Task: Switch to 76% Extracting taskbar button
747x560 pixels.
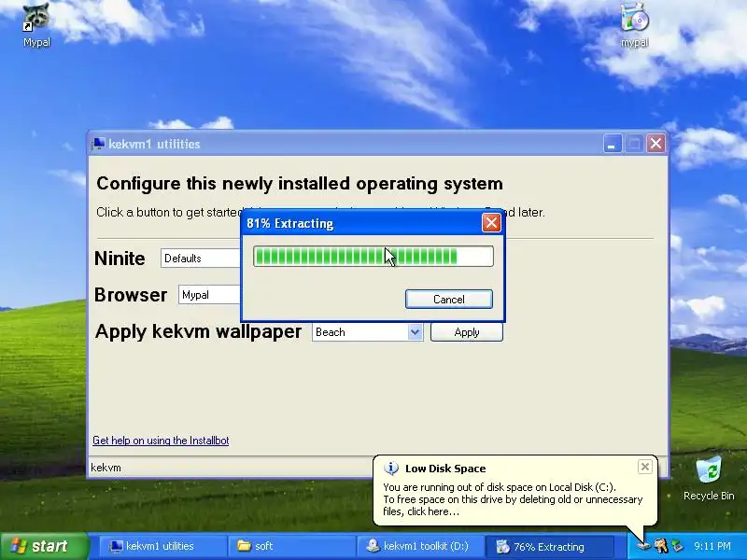Action: pyautogui.click(x=549, y=546)
